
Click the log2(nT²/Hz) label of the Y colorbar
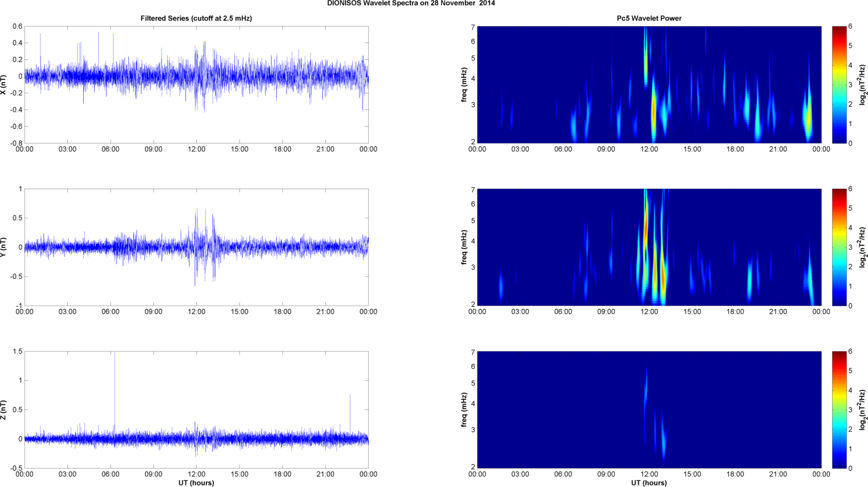(x=863, y=247)
